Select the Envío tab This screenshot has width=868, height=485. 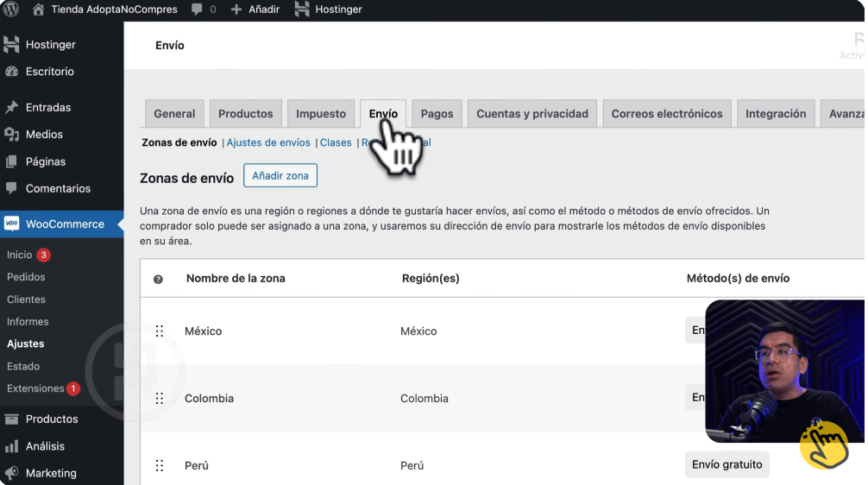383,114
